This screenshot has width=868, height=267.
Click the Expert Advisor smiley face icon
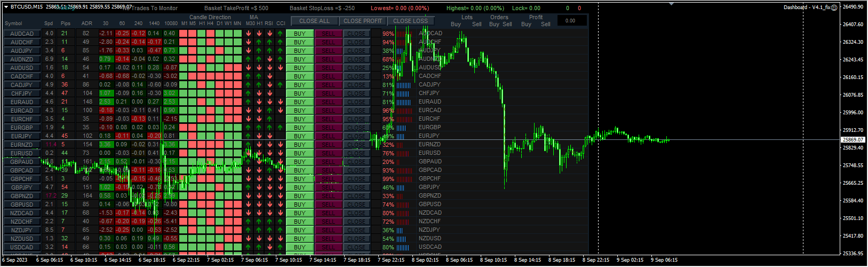point(834,7)
